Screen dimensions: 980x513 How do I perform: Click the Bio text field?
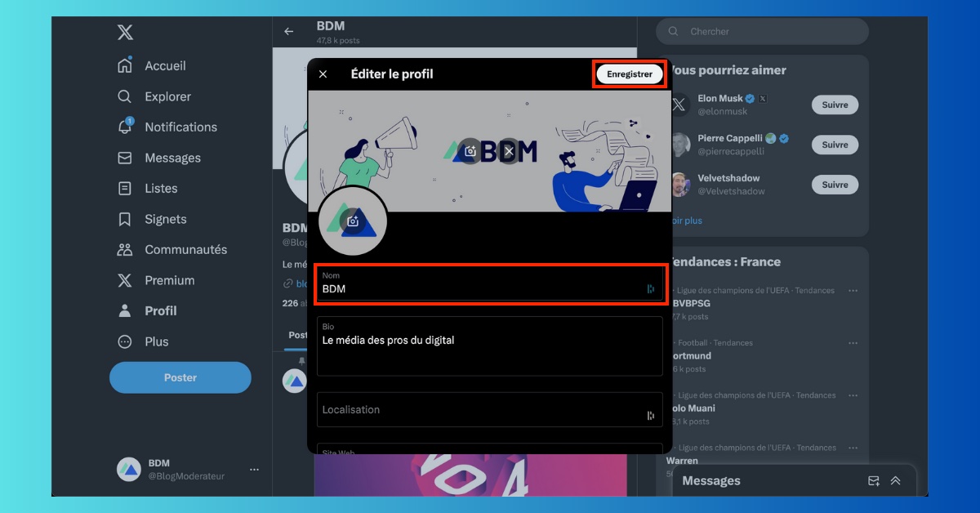[489, 346]
